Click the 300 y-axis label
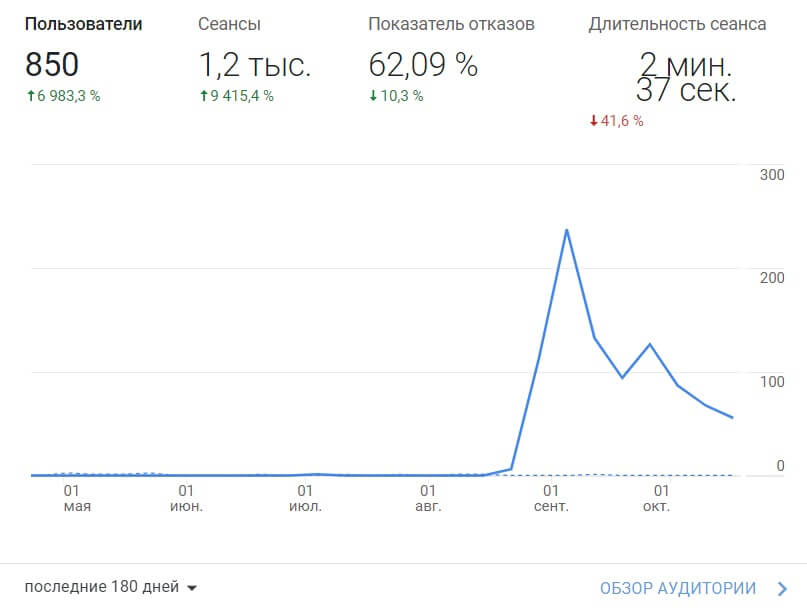 [x=772, y=175]
